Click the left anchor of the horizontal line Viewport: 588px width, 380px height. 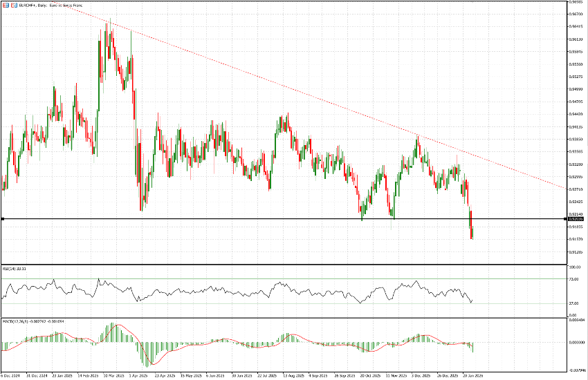3,219
